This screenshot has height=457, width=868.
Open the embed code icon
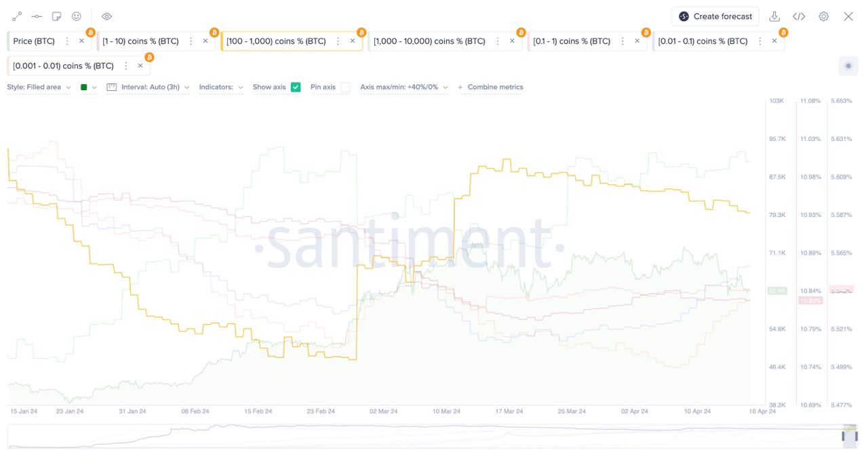(x=799, y=16)
